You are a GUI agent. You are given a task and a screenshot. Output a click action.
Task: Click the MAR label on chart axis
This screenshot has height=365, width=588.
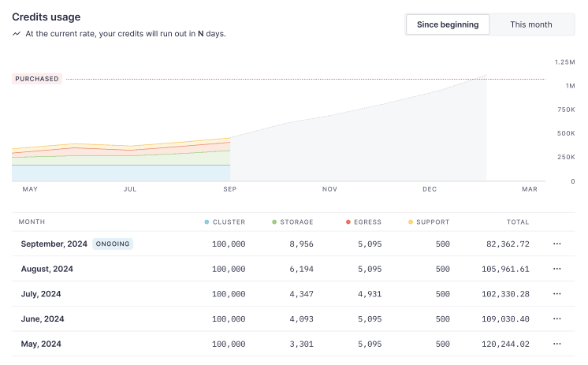click(530, 189)
